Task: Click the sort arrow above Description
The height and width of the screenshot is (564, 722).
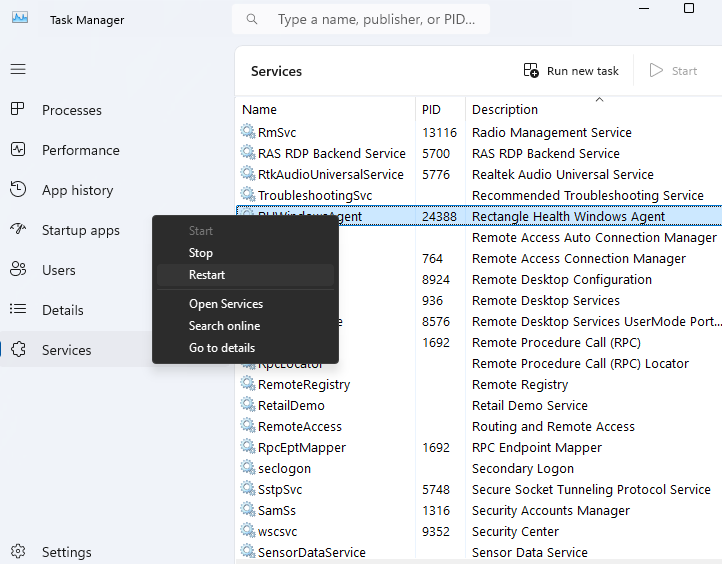Action: tap(600, 99)
